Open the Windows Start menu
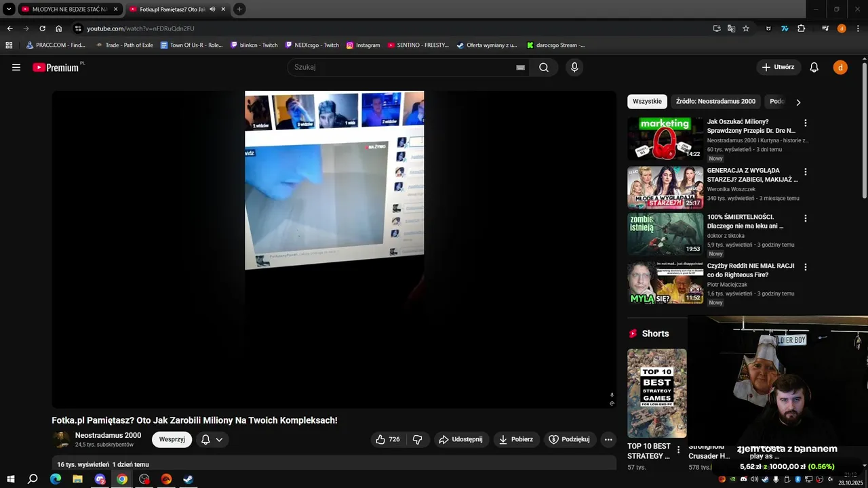 (11, 479)
